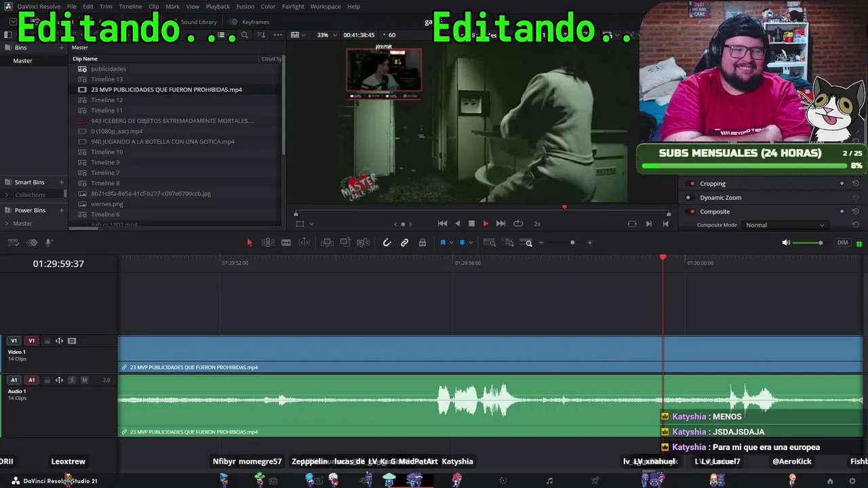Choose the Blade Edit Mode tool

[x=286, y=243]
